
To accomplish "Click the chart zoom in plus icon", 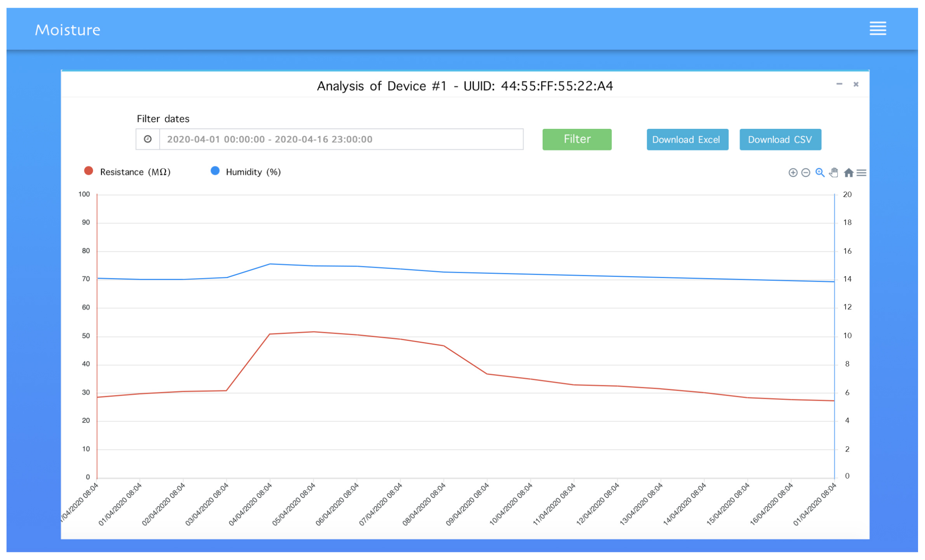I will pyautogui.click(x=793, y=173).
